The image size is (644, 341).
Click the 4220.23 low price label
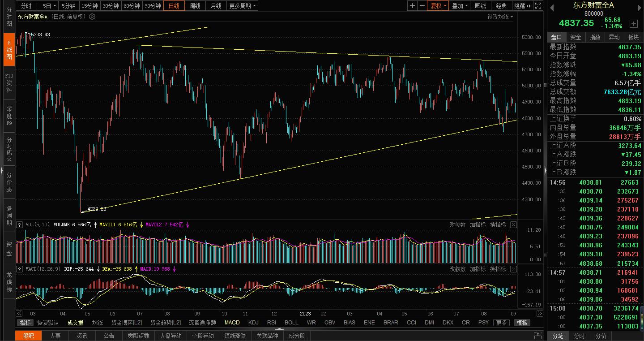click(97, 209)
